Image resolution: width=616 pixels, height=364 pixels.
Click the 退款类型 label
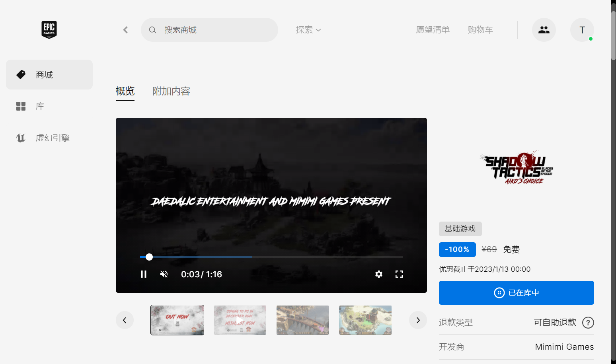tap(456, 323)
